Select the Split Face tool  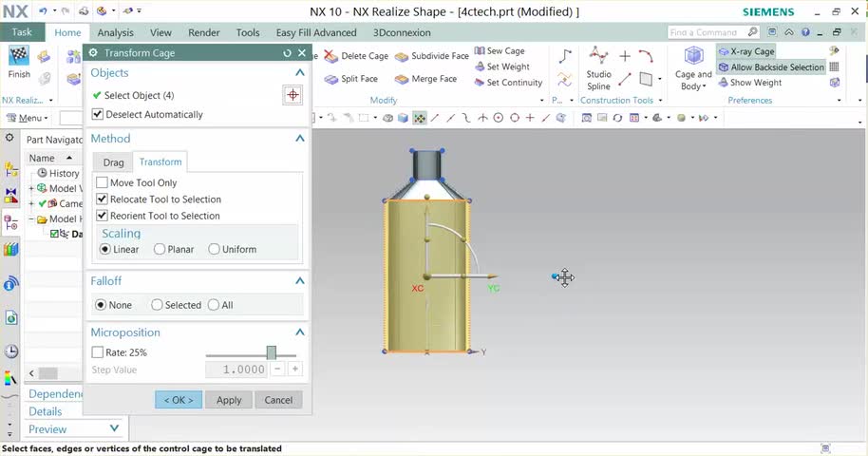pyautogui.click(x=351, y=79)
